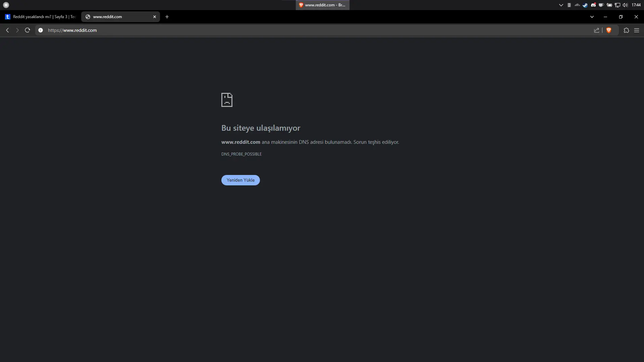Open the network connection tray icon
Image resolution: width=644 pixels, height=362 pixels.
(617, 5)
